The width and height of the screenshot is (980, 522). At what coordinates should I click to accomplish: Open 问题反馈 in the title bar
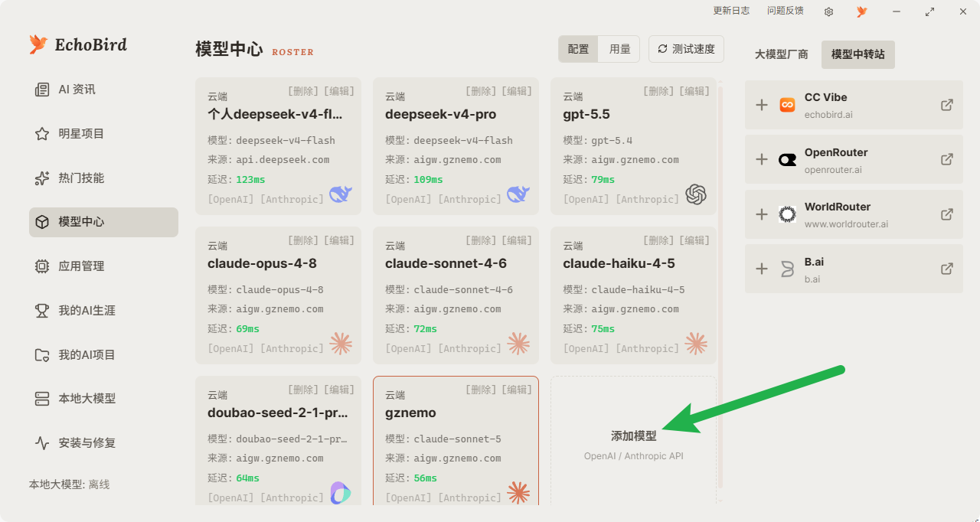click(786, 11)
